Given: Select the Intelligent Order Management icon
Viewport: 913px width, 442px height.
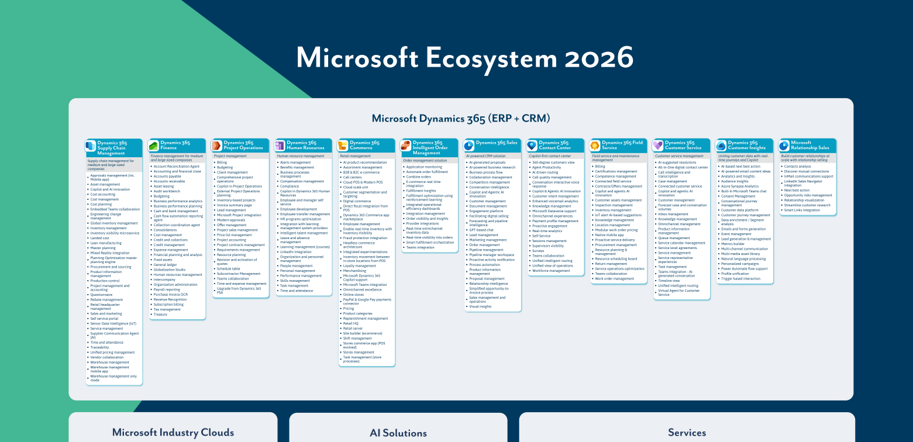Looking at the screenshot, I should (x=406, y=147).
